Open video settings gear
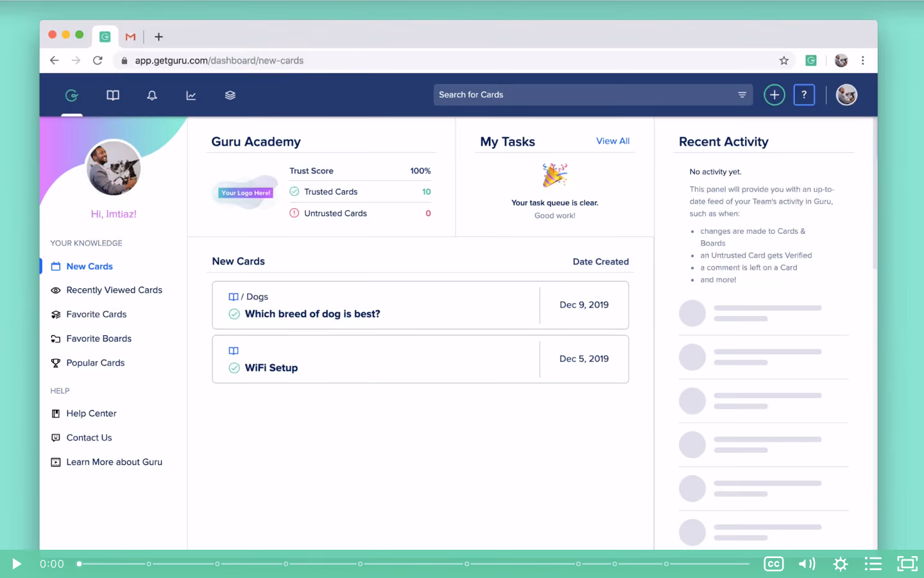This screenshot has width=924, height=578. coord(841,564)
